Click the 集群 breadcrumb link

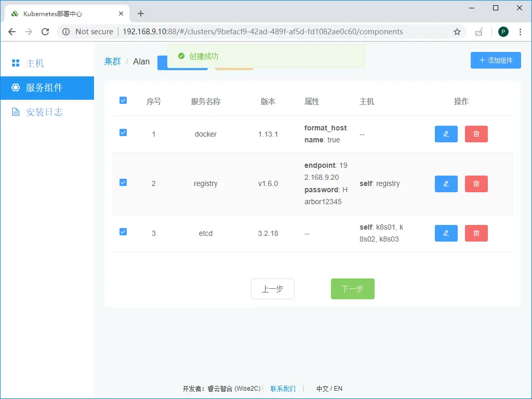coord(113,61)
